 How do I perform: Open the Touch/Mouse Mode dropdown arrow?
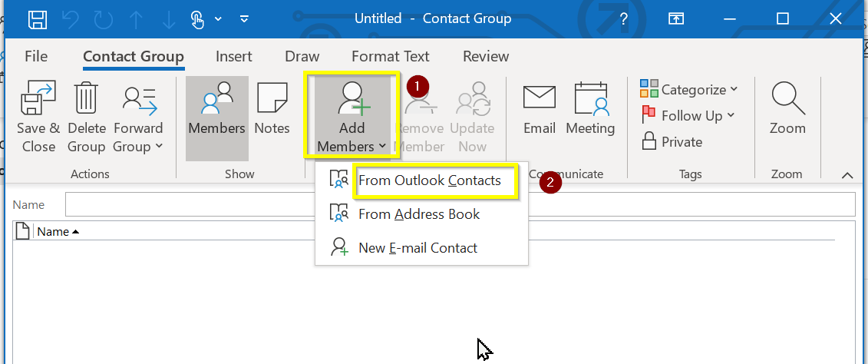[x=217, y=19]
